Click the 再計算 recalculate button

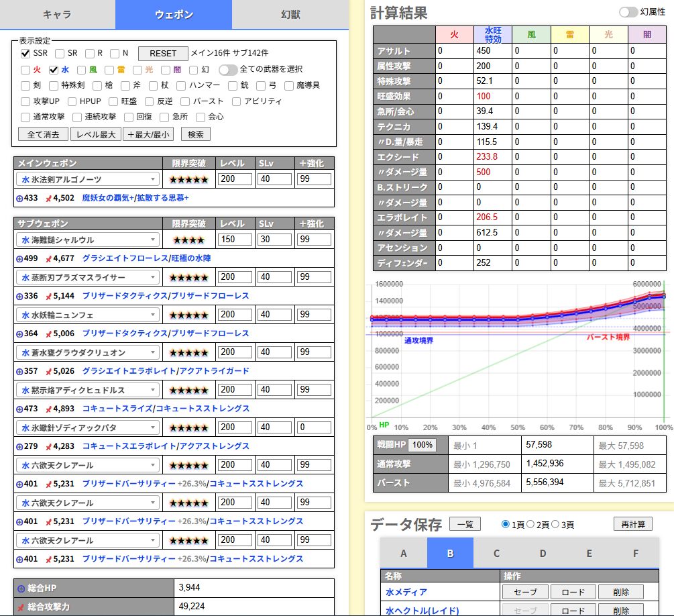(x=632, y=524)
